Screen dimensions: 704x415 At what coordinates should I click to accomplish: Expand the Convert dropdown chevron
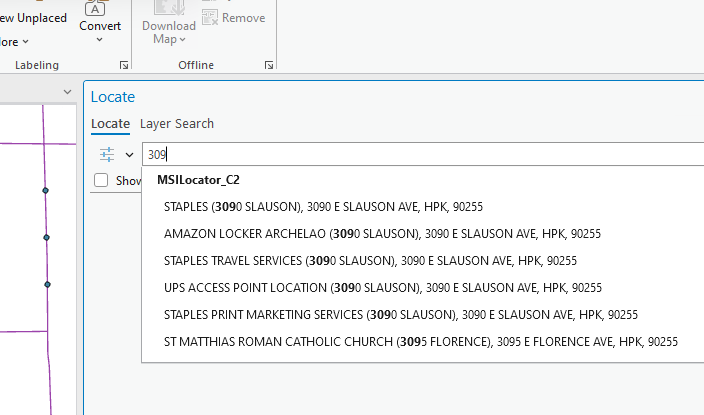[x=99, y=40]
